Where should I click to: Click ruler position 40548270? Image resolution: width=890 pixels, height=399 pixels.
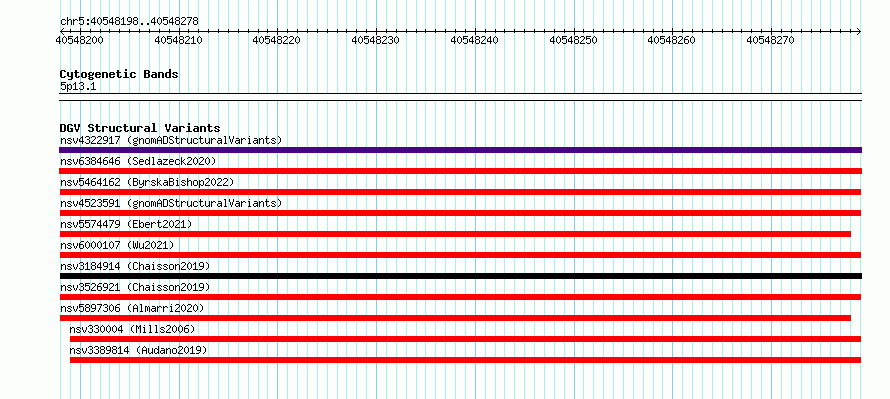coord(770,40)
